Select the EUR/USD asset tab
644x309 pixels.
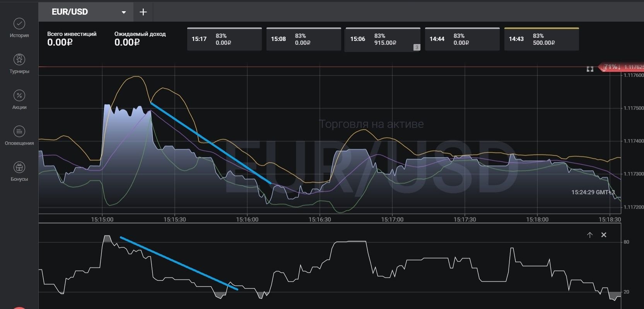click(x=86, y=12)
